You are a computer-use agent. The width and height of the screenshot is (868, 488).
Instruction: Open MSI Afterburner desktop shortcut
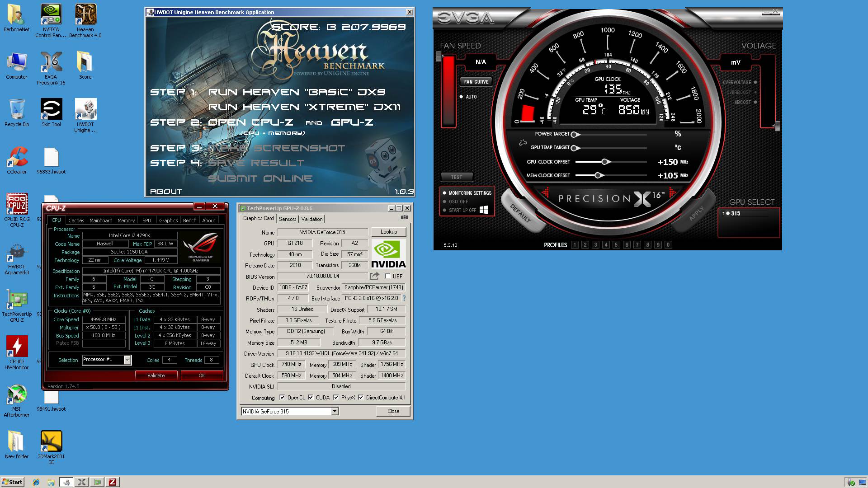(17, 401)
